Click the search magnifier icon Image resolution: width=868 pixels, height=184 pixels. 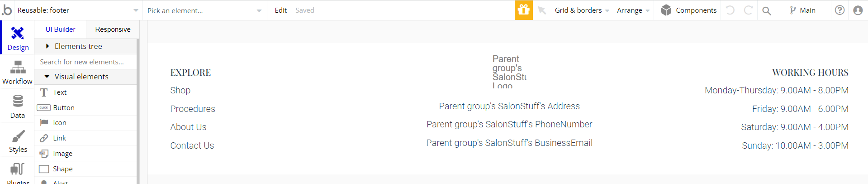point(766,10)
